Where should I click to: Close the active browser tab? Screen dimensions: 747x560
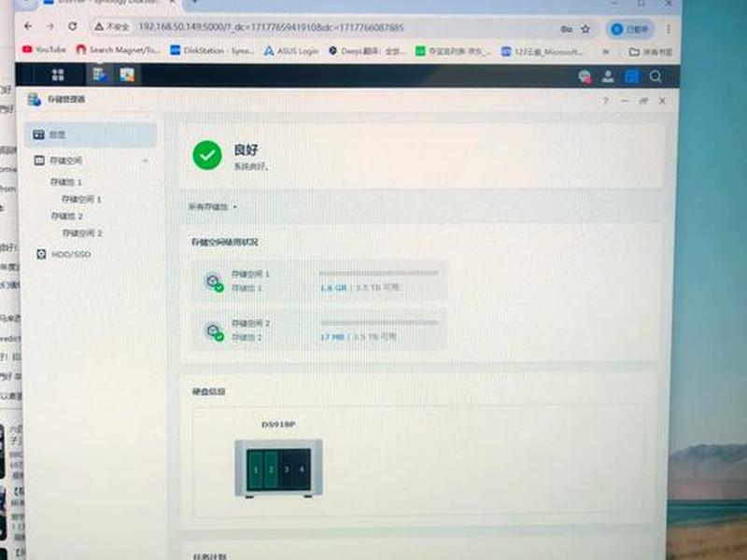coord(173,3)
